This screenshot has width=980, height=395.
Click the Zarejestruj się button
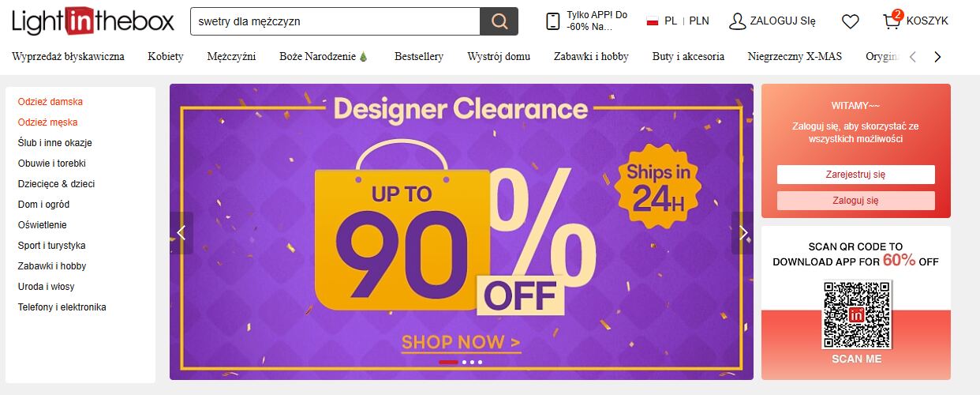pyautogui.click(x=856, y=175)
